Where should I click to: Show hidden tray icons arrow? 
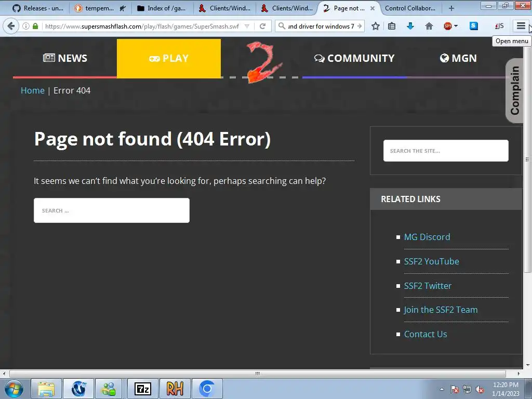[x=442, y=389]
